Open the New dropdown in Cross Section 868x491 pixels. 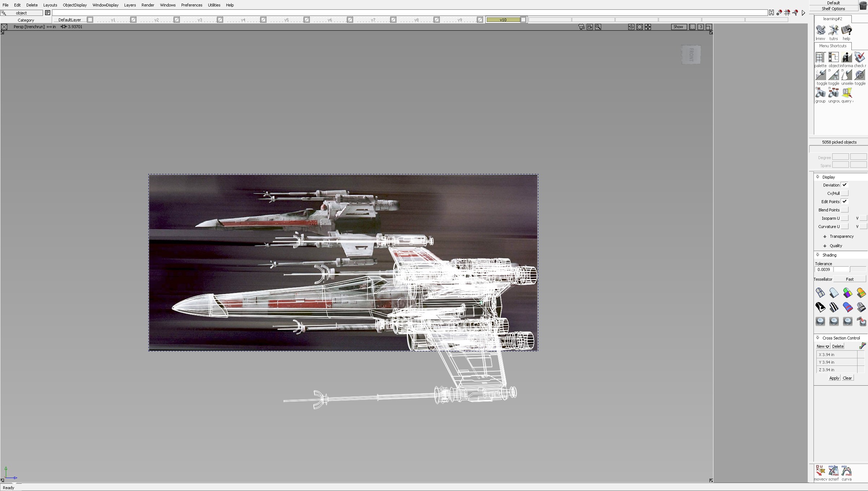coord(823,346)
